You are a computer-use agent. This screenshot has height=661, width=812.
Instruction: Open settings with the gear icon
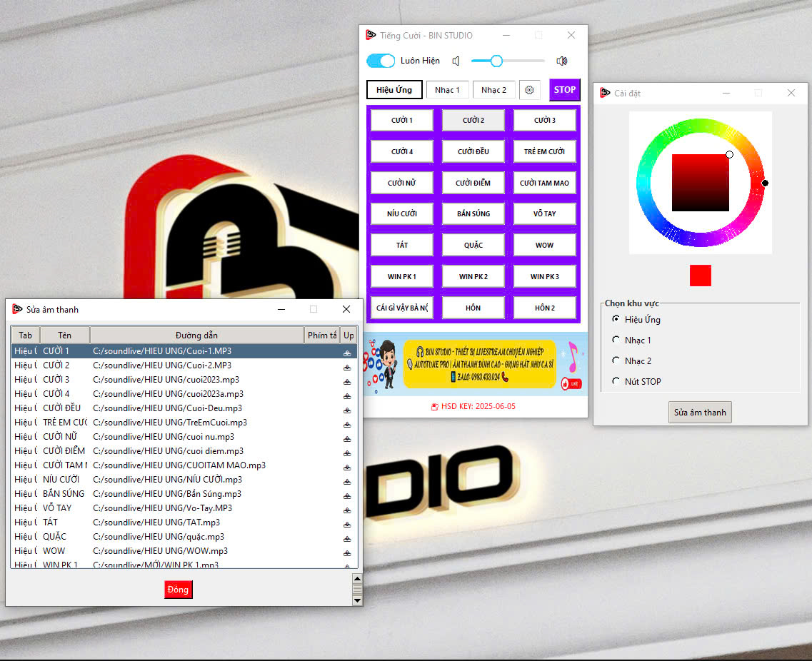530,90
